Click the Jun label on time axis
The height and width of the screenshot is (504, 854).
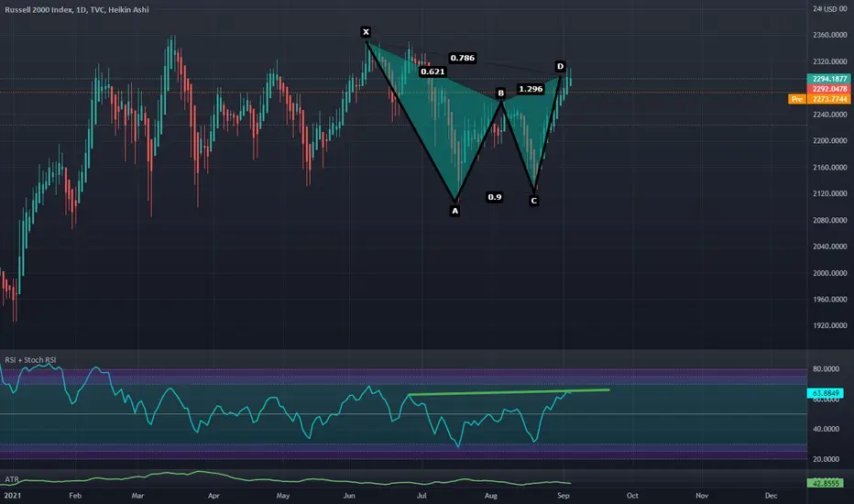point(349,495)
